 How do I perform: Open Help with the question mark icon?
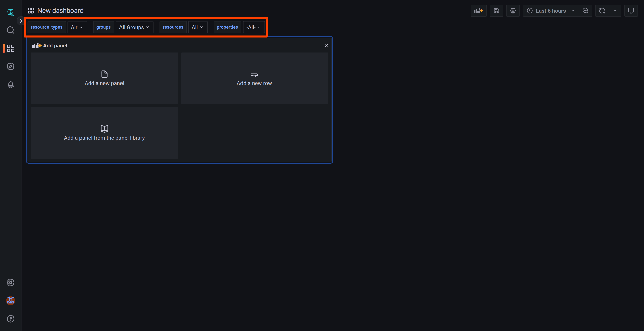coord(11,319)
